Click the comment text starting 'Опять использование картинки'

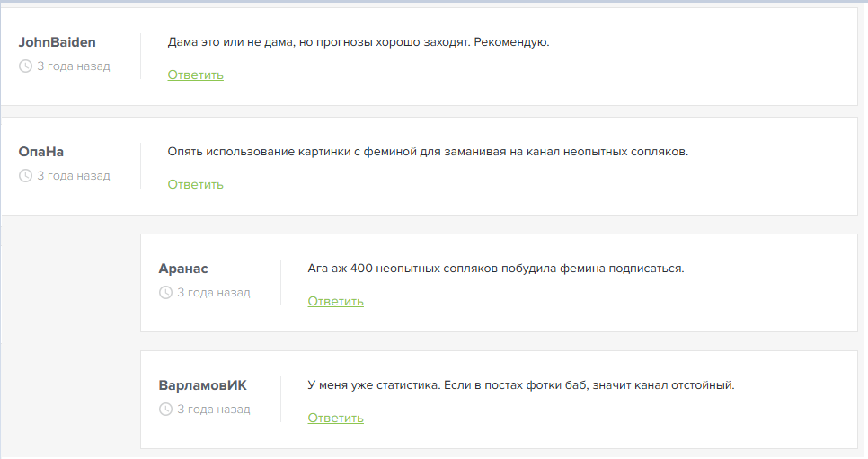click(428, 152)
